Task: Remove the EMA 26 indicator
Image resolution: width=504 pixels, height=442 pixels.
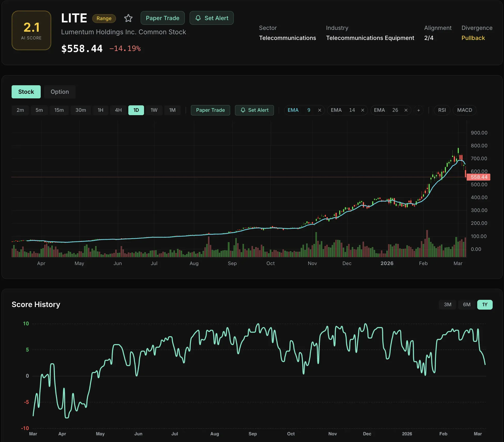Action: click(x=406, y=110)
